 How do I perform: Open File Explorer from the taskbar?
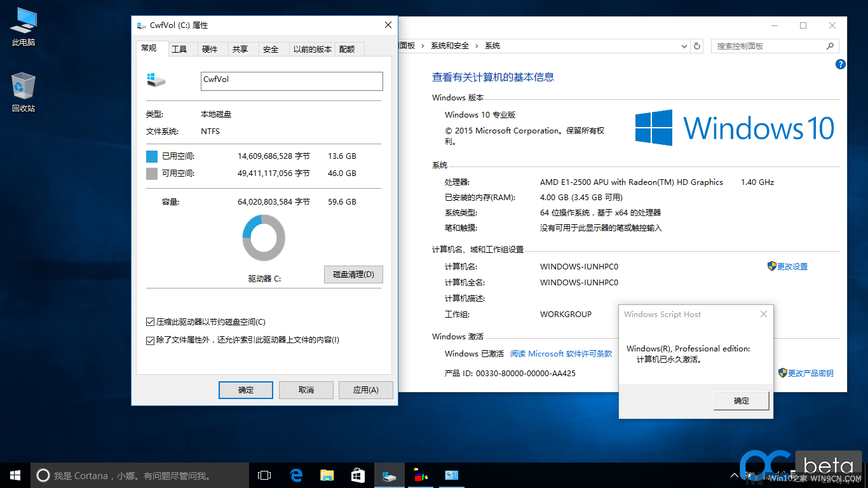click(x=327, y=475)
